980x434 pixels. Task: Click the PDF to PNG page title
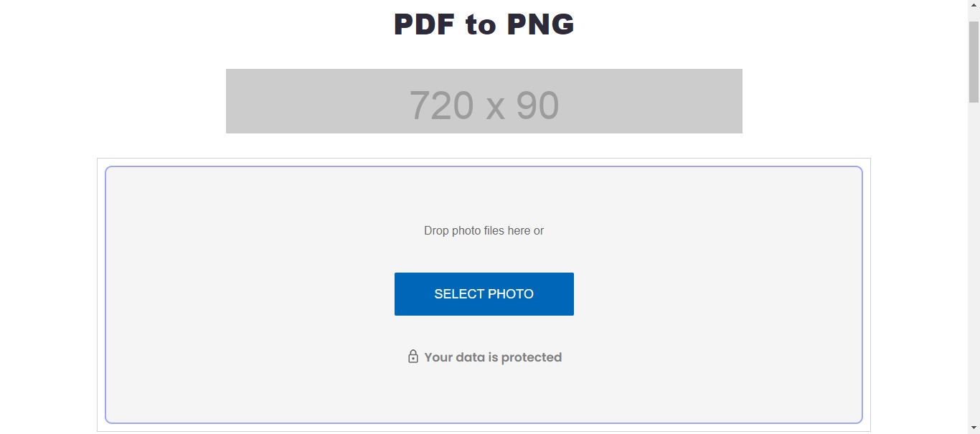tap(484, 24)
